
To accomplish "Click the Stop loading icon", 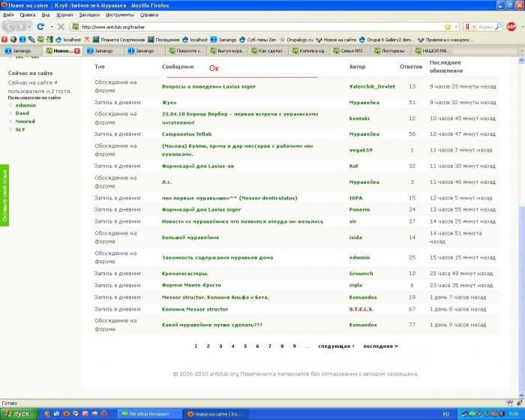I will (x=61, y=26).
